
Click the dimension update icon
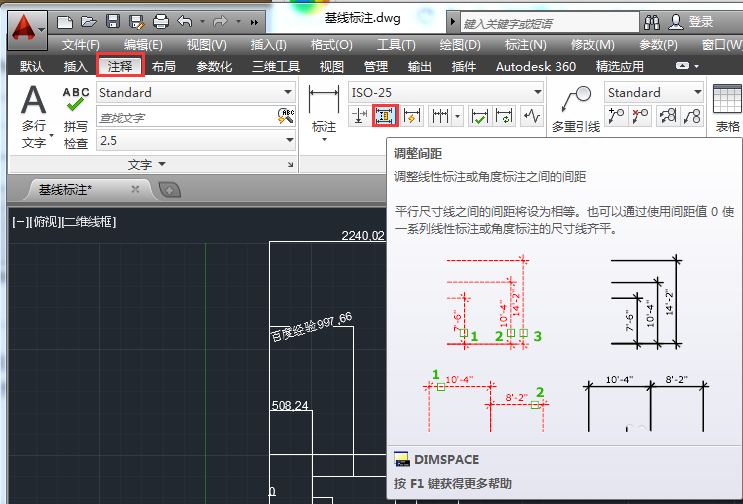click(x=504, y=116)
